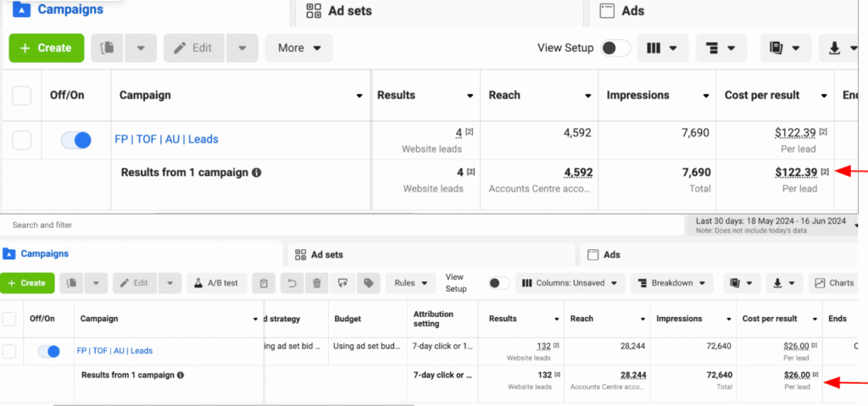Click the trash delete icon in lower toolbar

pos(317,283)
